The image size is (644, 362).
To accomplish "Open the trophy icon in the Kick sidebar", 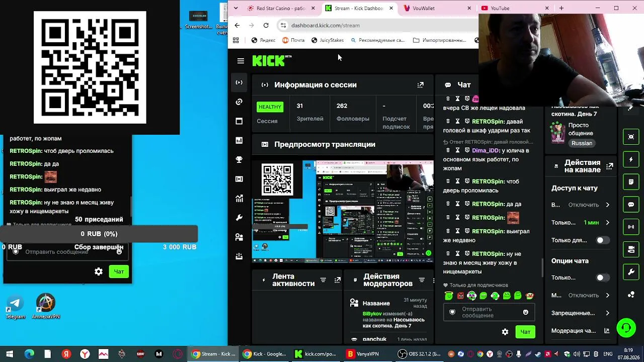I will (x=239, y=160).
